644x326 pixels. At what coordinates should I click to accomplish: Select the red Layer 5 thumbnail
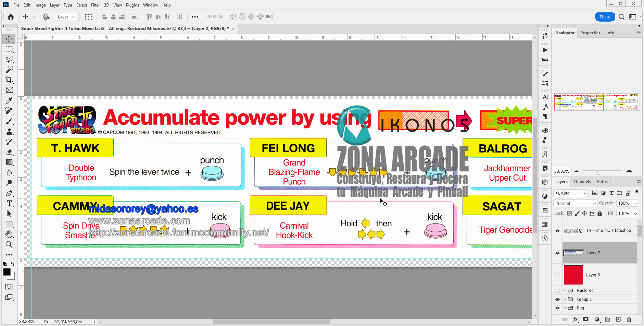click(573, 275)
